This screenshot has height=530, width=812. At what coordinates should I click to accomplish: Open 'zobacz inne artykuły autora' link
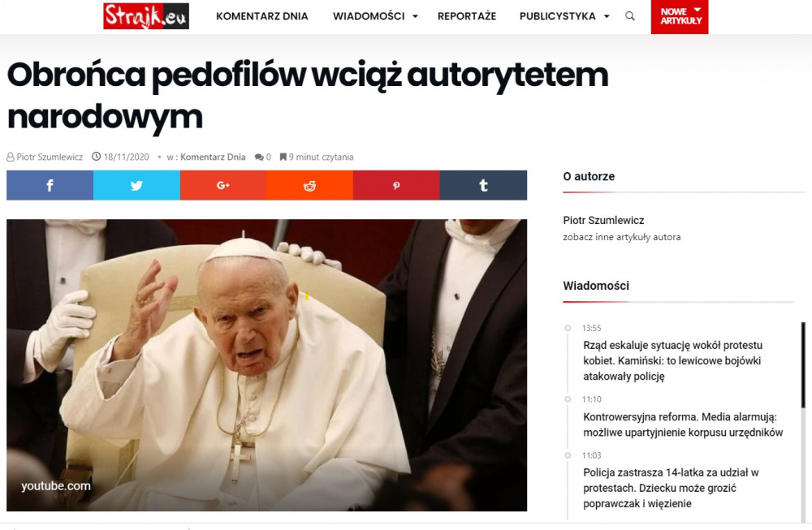pyautogui.click(x=621, y=237)
